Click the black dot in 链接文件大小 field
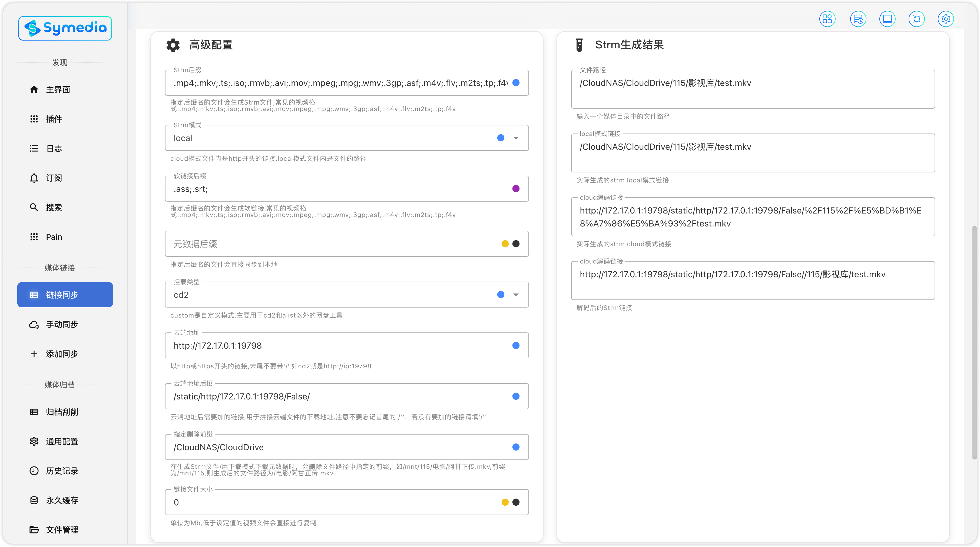 [x=516, y=502]
